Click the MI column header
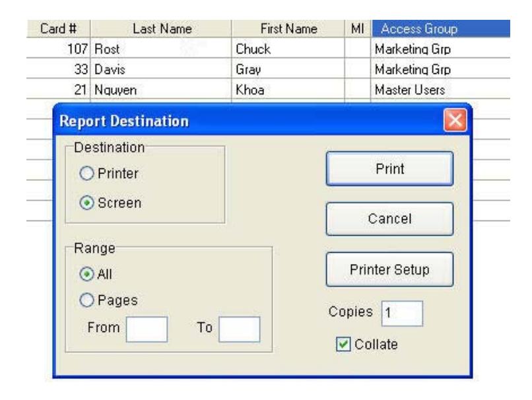532x400 pixels. coord(358,28)
